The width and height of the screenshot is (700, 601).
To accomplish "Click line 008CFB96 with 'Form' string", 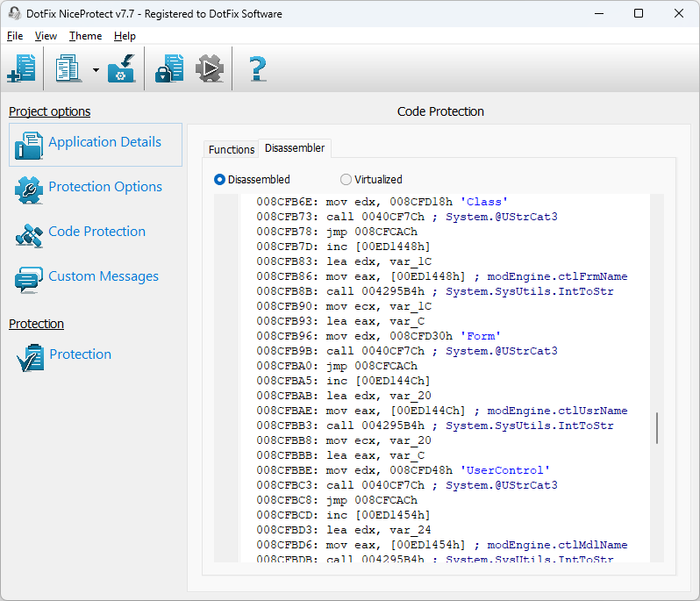I will click(x=379, y=336).
